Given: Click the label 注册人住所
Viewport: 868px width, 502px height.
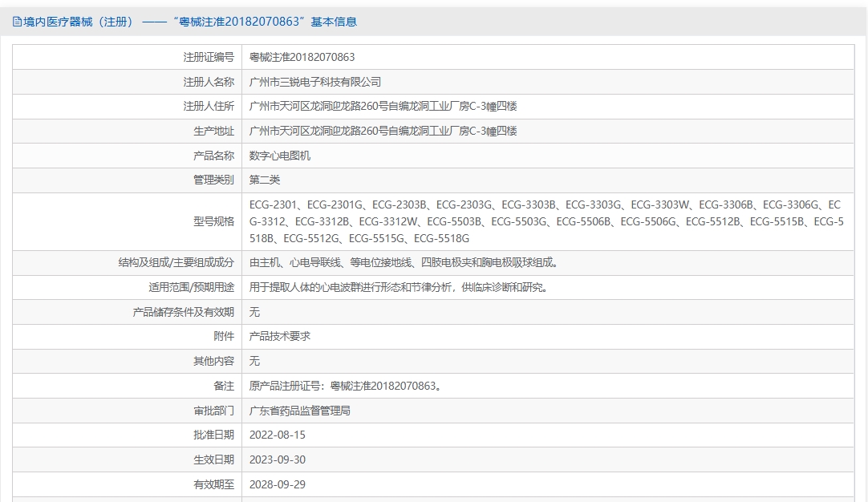Looking at the screenshot, I should point(209,107).
